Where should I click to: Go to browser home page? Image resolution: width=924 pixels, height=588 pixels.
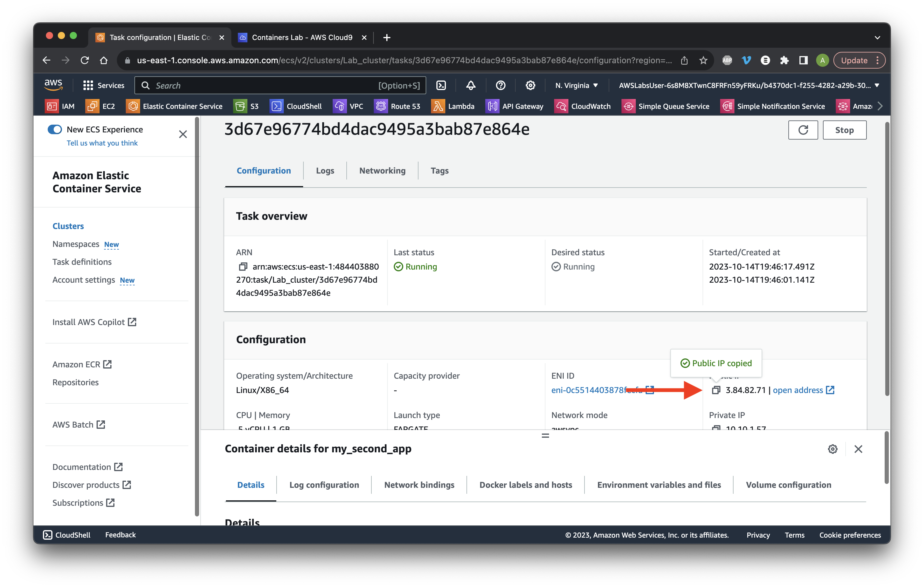[x=104, y=60]
